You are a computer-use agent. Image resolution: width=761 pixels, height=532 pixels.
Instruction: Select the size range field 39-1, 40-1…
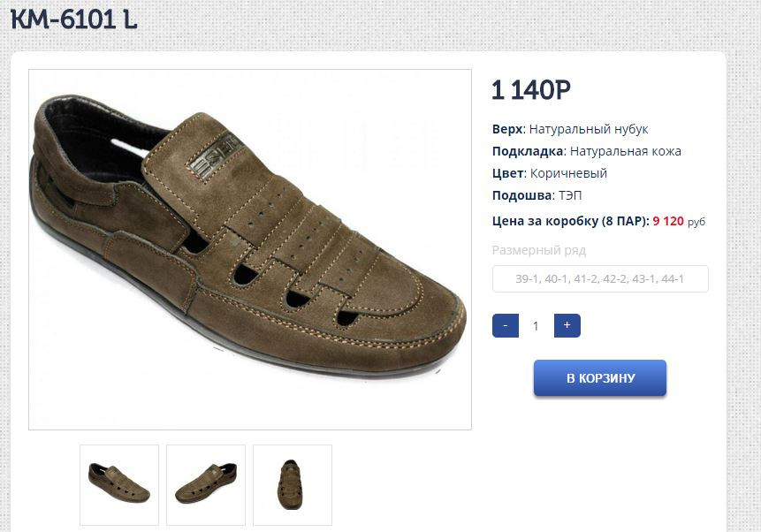[600, 279]
